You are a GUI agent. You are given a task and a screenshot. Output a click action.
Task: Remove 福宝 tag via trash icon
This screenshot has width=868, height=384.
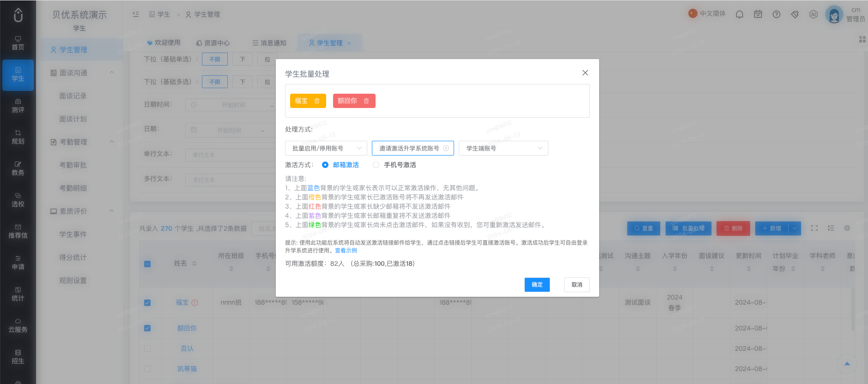click(x=317, y=101)
